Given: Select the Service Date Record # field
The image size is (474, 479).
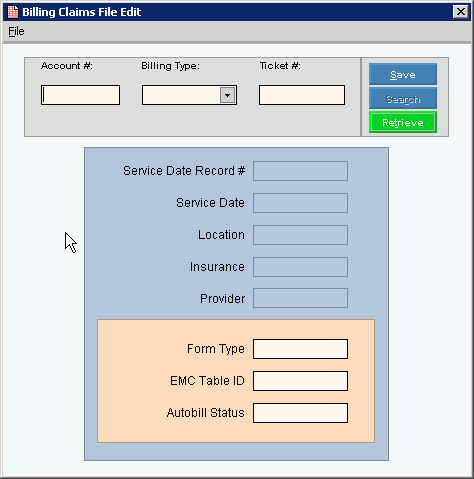Looking at the screenshot, I should coord(300,171).
